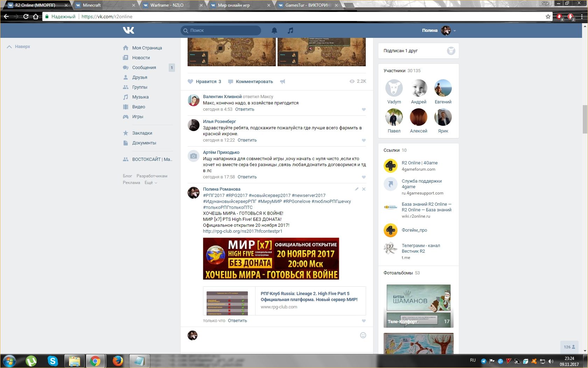This screenshot has width=588, height=368.
Task: Open Skype from the Windows taskbar
Action: tap(52, 361)
